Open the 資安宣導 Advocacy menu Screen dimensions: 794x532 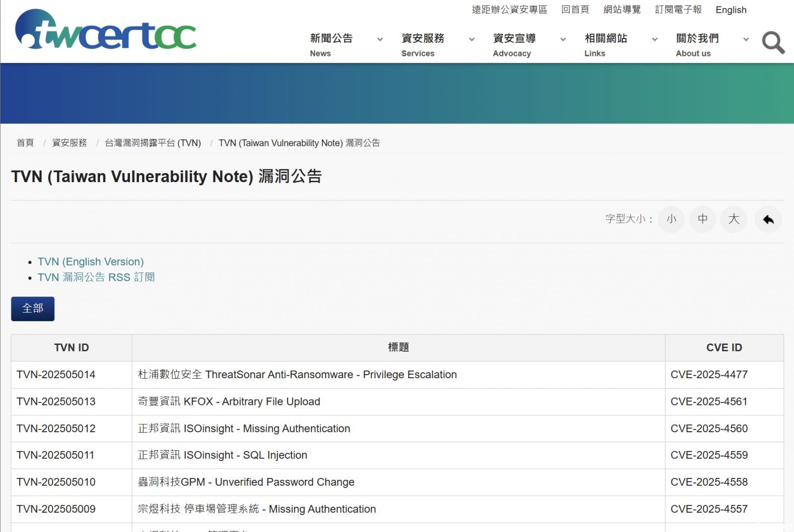(514, 45)
